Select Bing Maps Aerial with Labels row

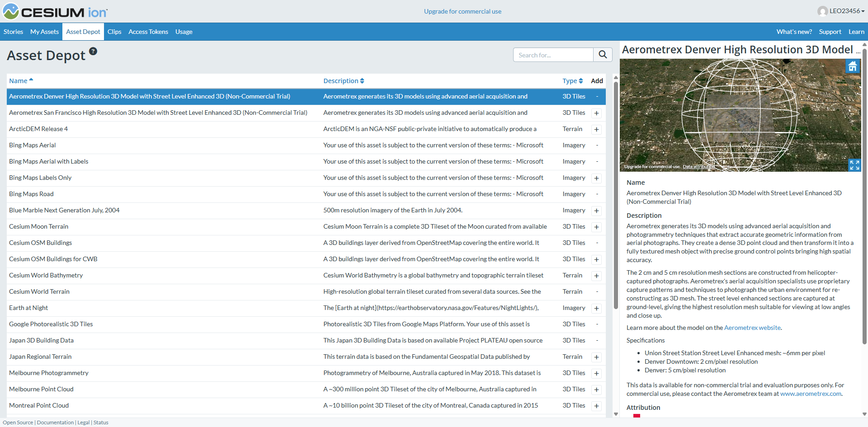[306, 162]
